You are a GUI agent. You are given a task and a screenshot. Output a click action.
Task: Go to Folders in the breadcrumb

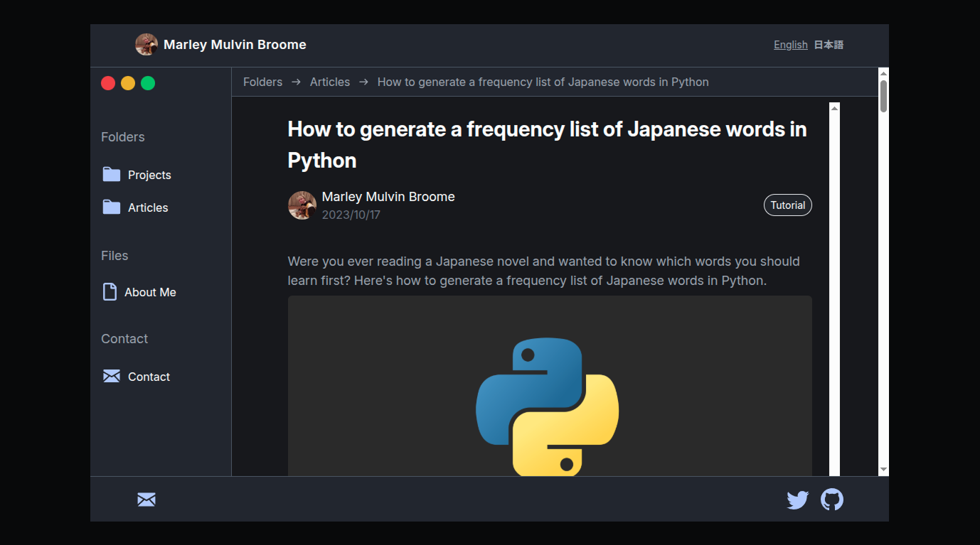tap(262, 82)
